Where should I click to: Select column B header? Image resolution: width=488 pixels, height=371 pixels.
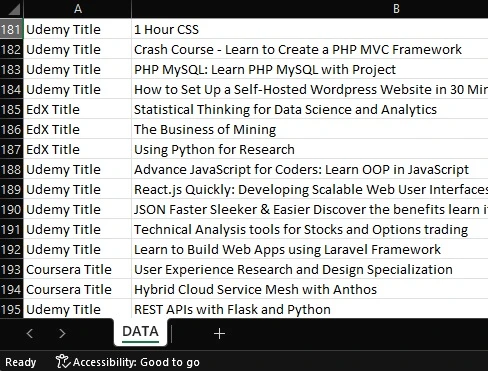point(310,9)
